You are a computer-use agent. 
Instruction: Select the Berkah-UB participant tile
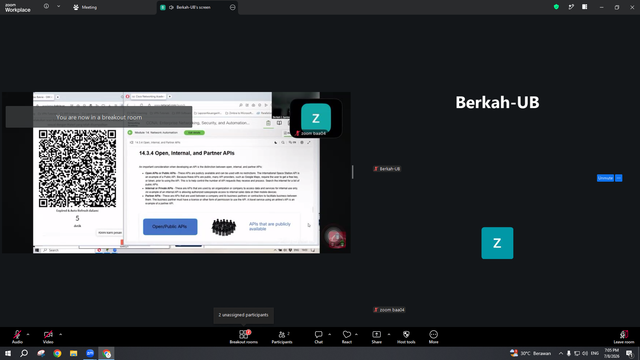pos(497,102)
